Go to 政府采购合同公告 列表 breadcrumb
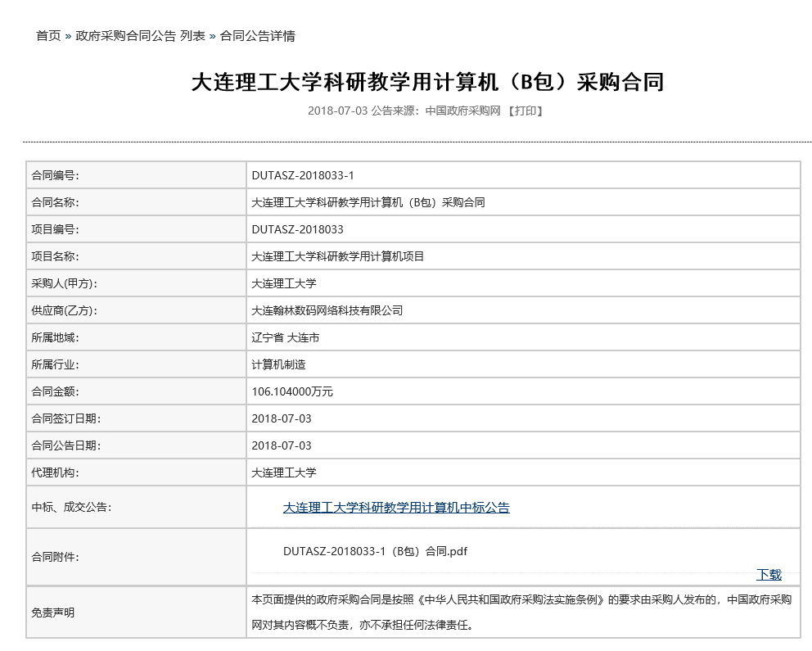Screen dimensions: 812x651 click(140, 36)
